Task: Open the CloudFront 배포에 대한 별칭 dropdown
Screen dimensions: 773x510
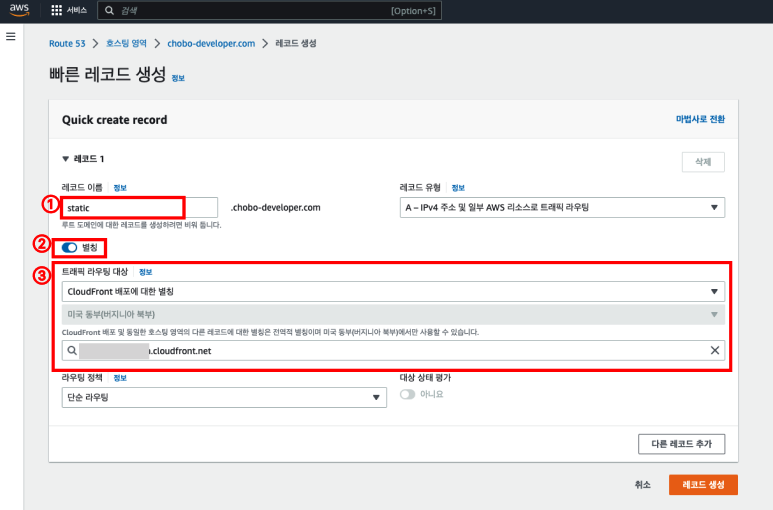Action: 393,291
